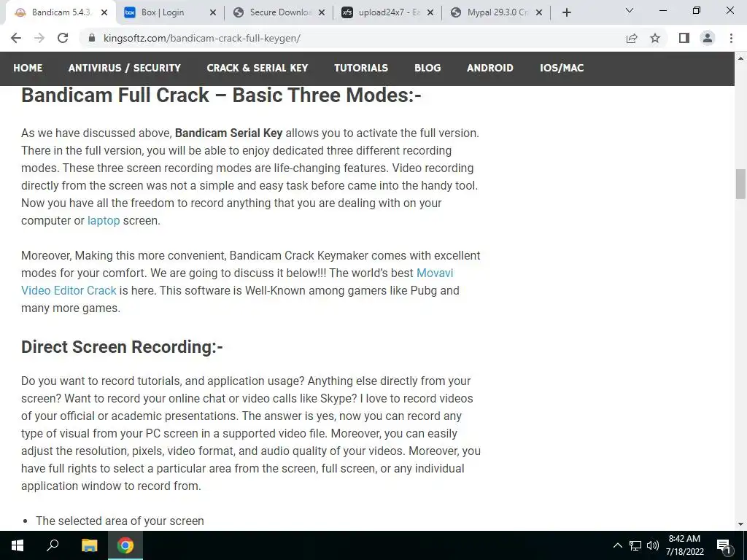The image size is (747, 560).
Task: Switch to the upload24x7 tab
Action: [x=388, y=13]
